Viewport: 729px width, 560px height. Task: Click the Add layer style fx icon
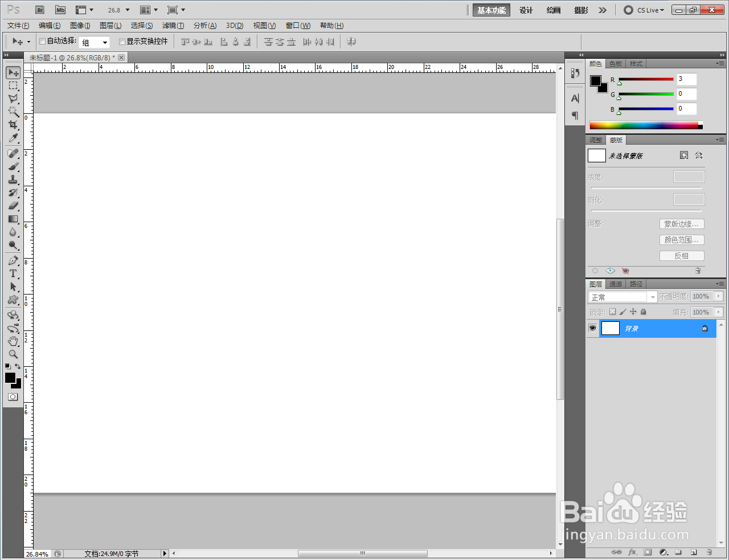coord(632,552)
